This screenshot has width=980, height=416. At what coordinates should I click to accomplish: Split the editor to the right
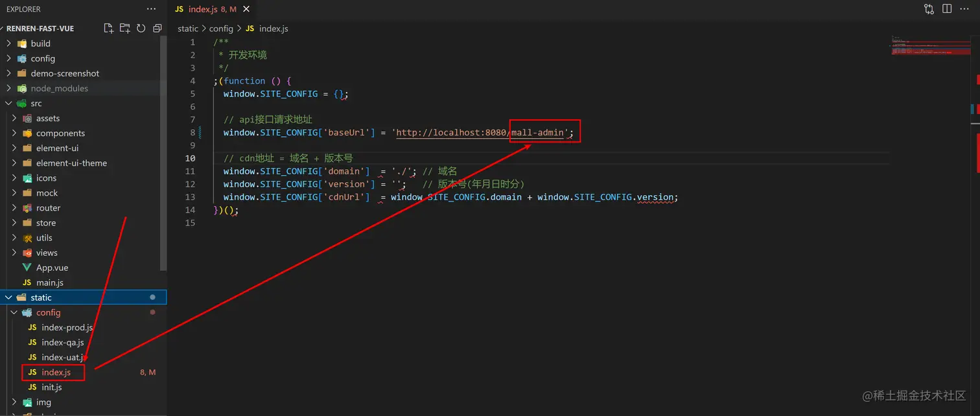click(x=947, y=9)
